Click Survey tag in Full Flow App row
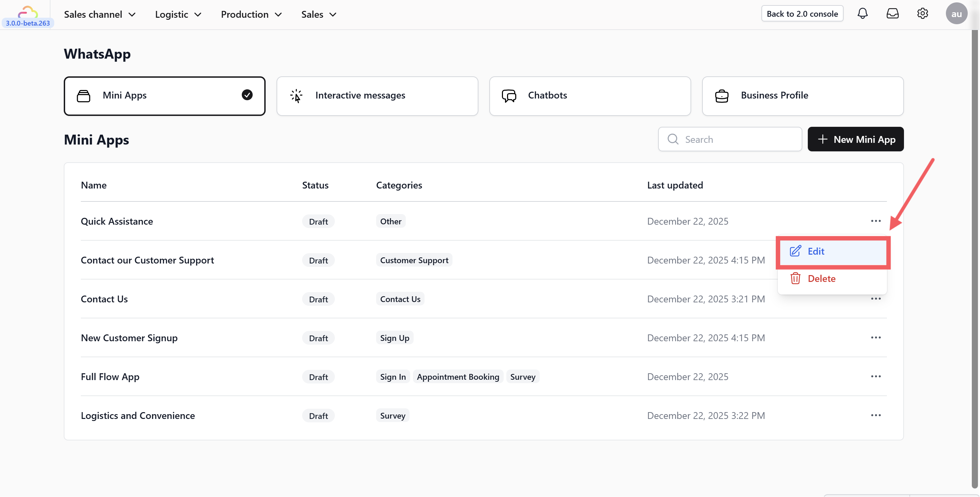This screenshot has width=980, height=497. pos(523,376)
